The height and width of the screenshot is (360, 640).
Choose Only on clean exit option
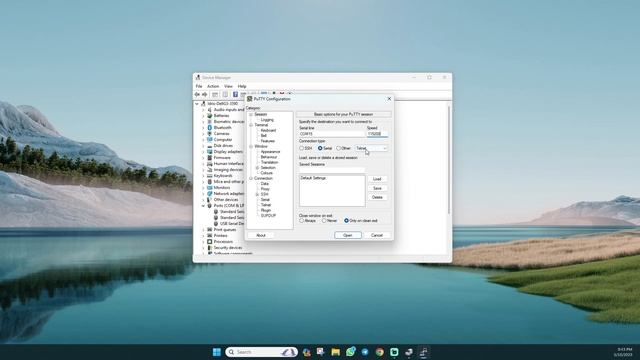tap(346, 220)
